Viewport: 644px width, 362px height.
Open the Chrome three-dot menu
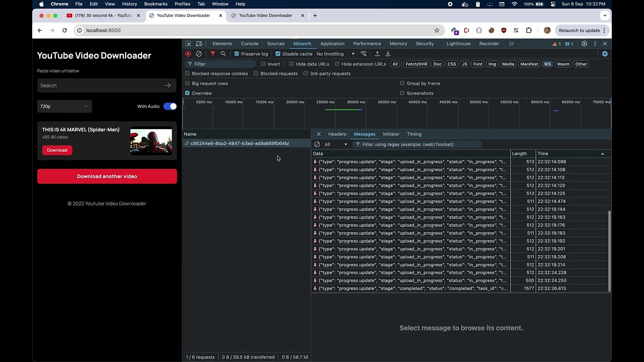[x=605, y=30]
